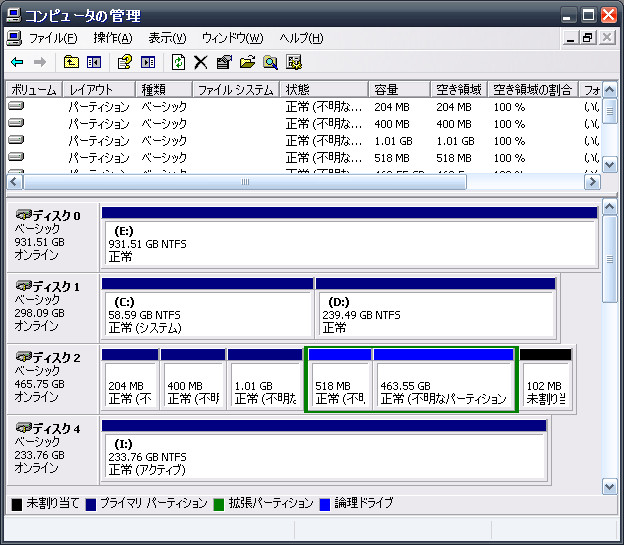Sort by the 状態 column header

324,90
